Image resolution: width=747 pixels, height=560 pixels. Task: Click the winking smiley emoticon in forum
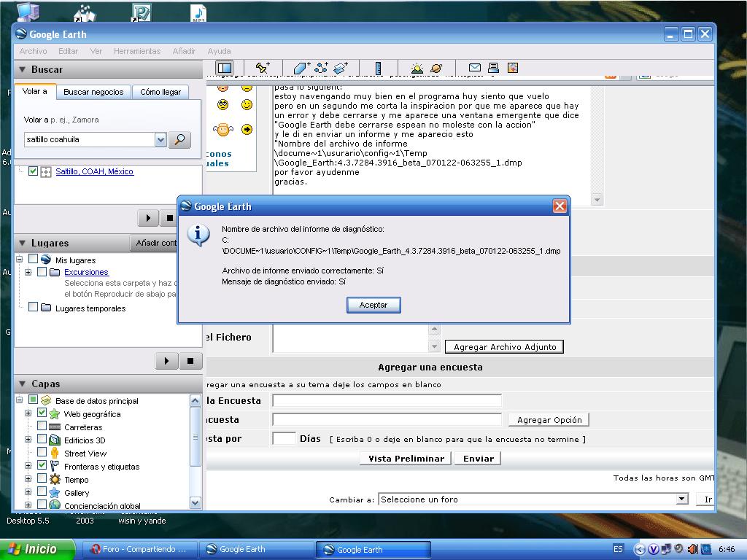click(247, 105)
